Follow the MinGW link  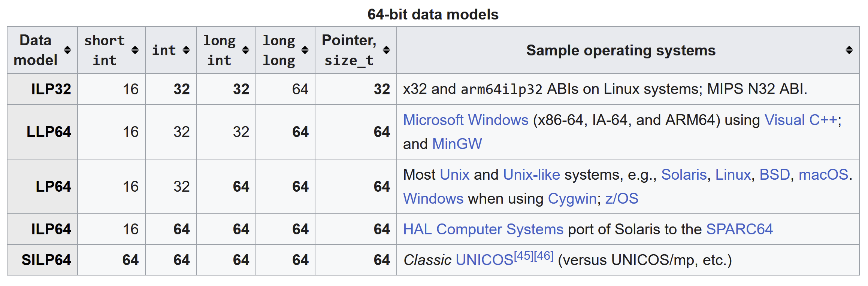(457, 144)
